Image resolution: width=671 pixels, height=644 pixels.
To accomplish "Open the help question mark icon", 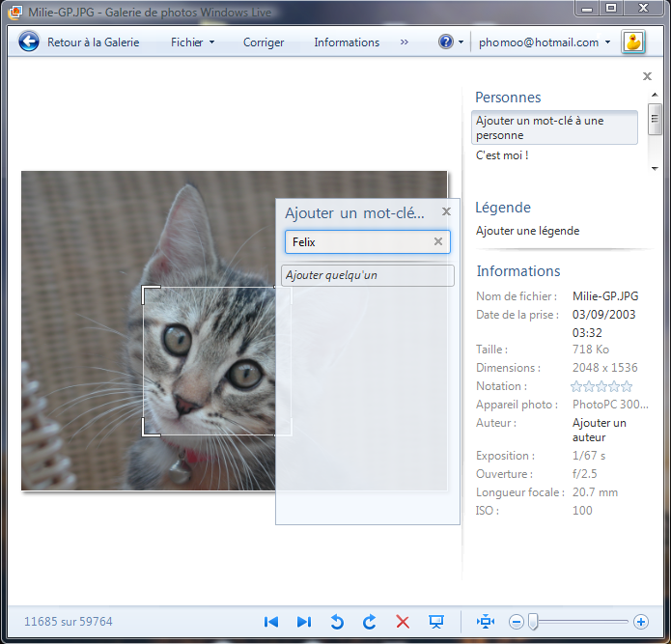I will coord(445,42).
